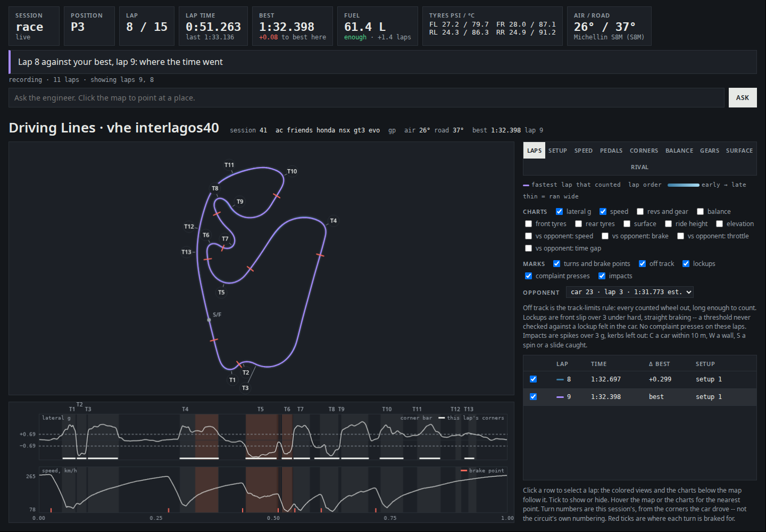Click lap 9 purple color swatch in table
766x532 pixels.
pyautogui.click(x=560, y=397)
